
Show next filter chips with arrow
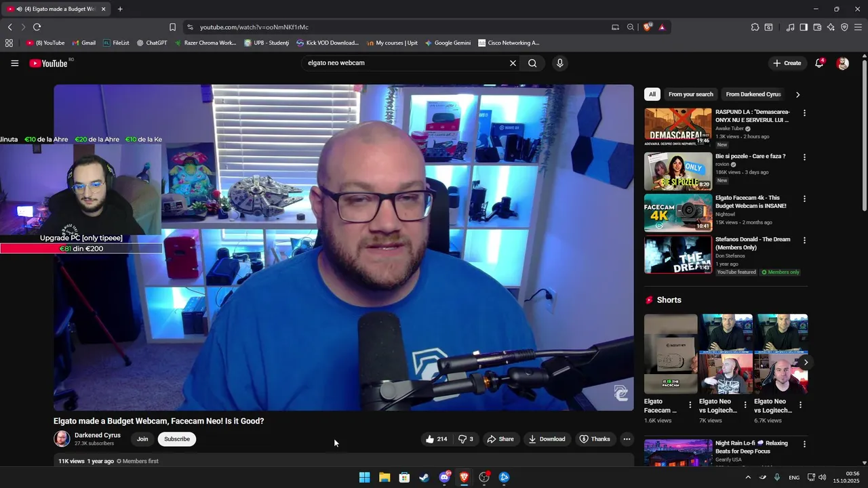(x=797, y=94)
